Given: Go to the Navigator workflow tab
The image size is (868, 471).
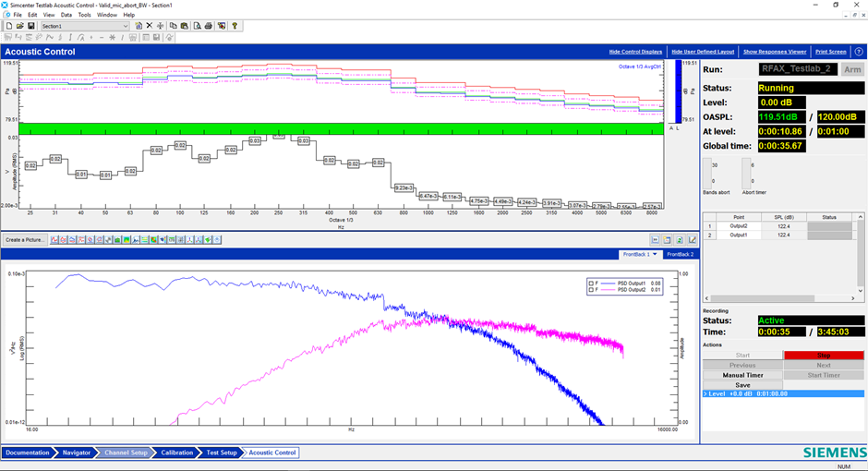Looking at the screenshot, I should [76, 453].
